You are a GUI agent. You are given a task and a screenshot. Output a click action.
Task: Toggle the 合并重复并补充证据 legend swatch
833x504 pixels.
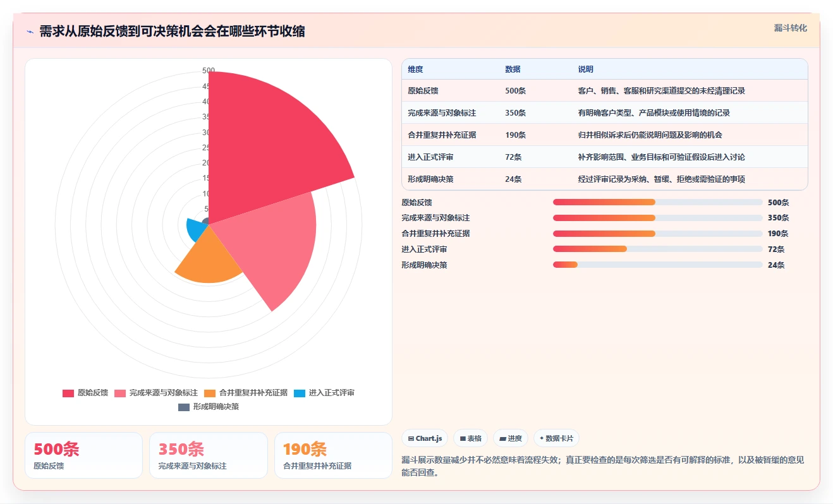click(x=210, y=393)
